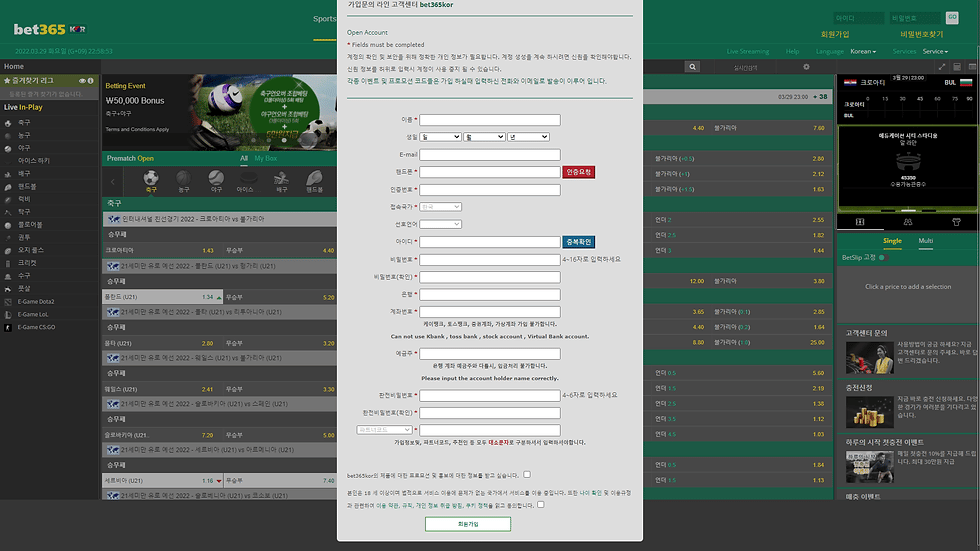This screenshot has width=980, height=551.
Task: Click the first banner carousel dot
Action: tap(254, 141)
